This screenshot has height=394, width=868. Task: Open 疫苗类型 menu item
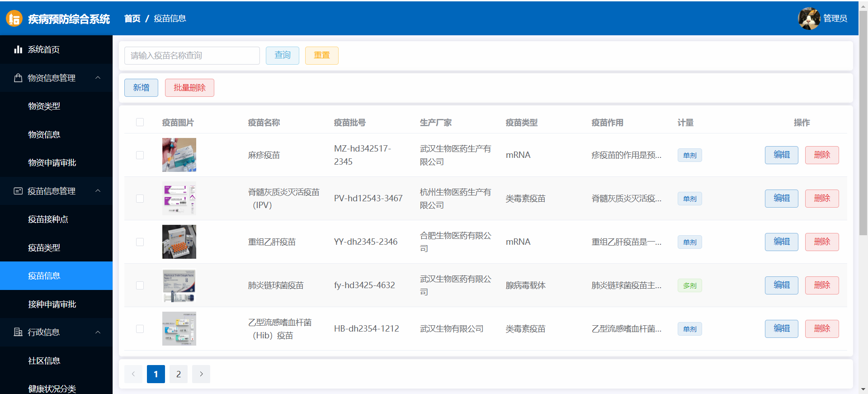click(56, 247)
